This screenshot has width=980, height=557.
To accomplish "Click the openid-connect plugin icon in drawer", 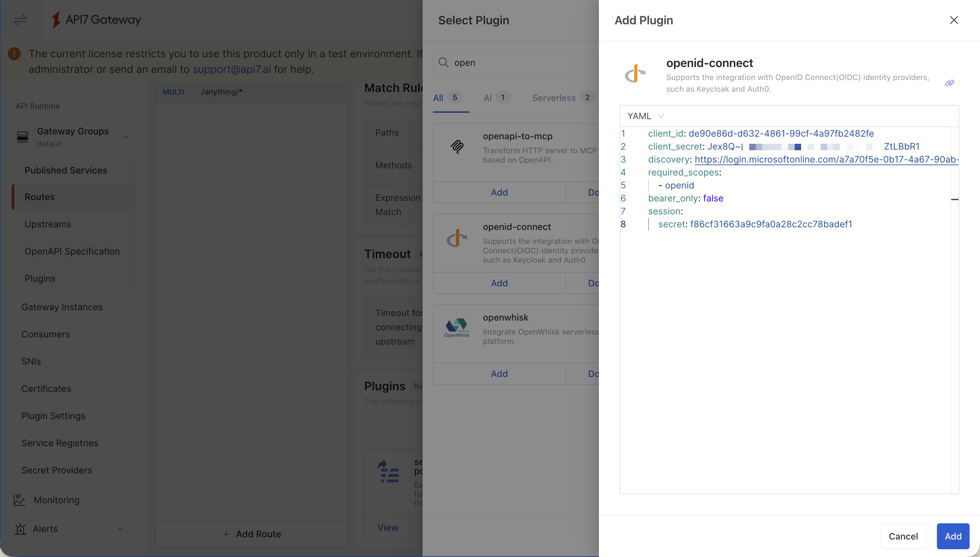I will 635,74.
